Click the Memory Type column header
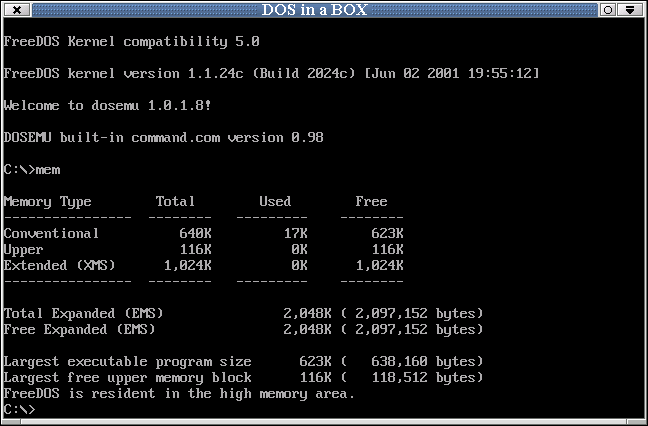 pos(48,202)
